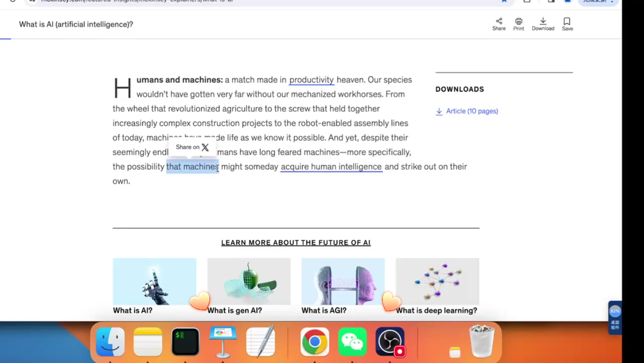The width and height of the screenshot is (644, 363).
Task: Click the 'What is AI?' card title
Action: point(132,311)
